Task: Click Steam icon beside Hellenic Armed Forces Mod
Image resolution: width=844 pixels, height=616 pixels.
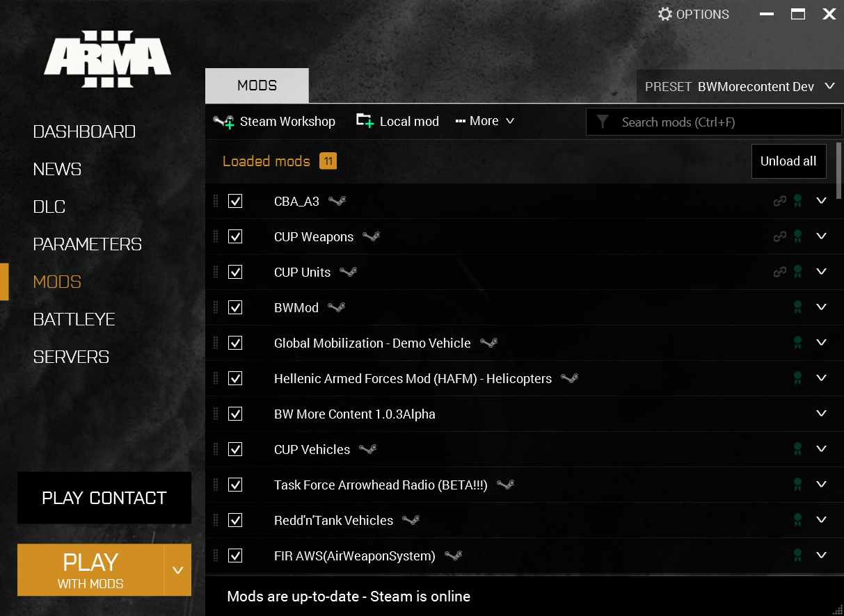Action: [570, 378]
